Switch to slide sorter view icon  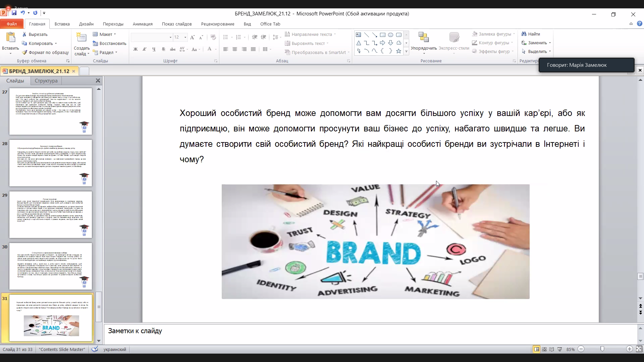pos(544,349)
